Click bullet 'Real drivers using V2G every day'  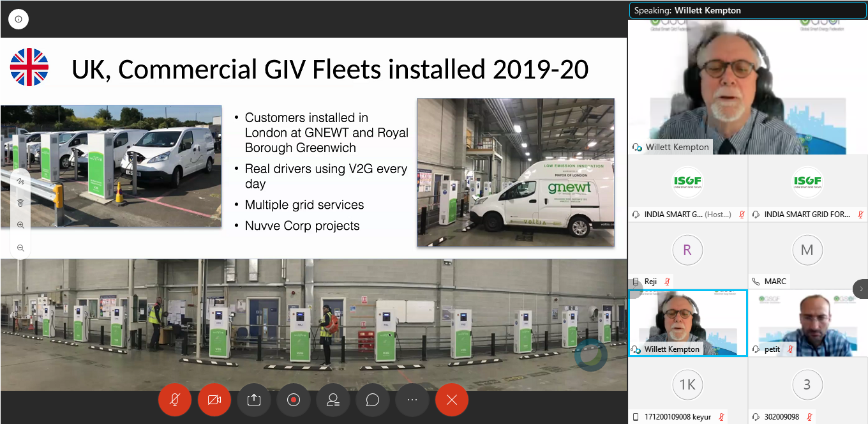(x=325, y=176)
